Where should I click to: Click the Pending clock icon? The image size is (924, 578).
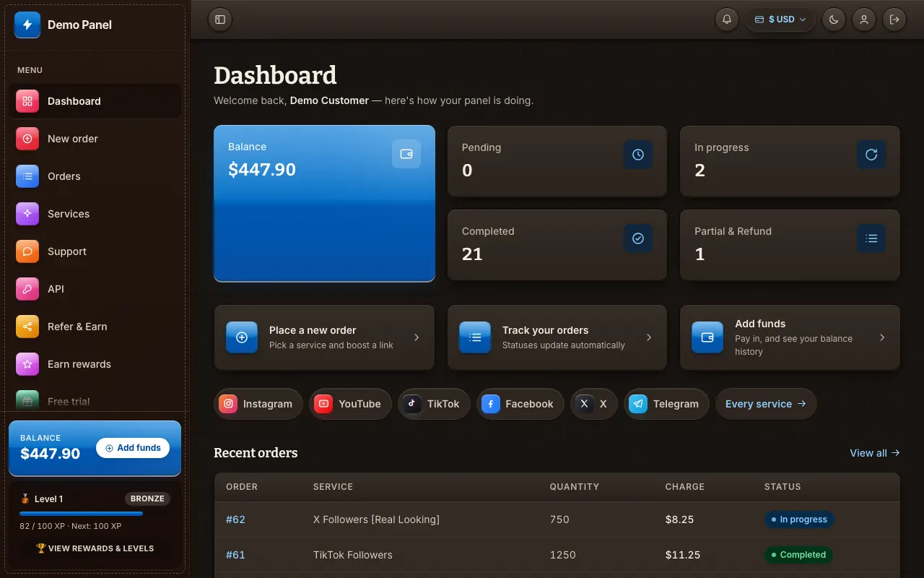[x=638, y=155]
